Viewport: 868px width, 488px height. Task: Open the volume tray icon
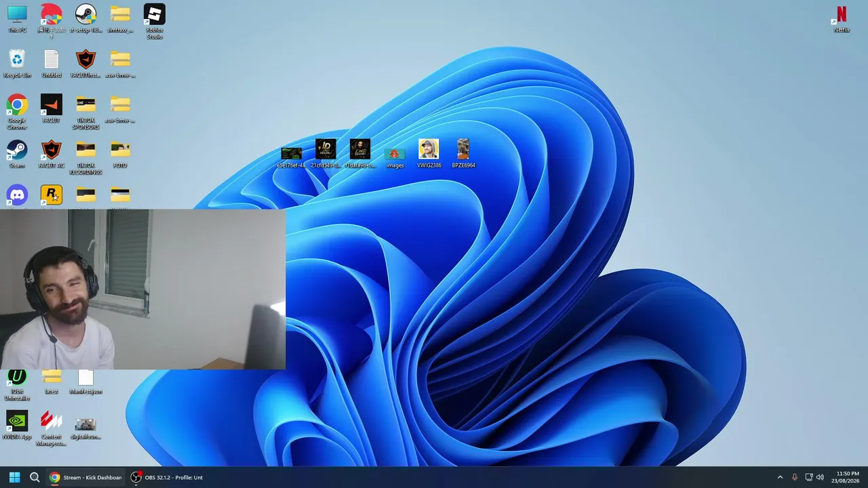(820, 477)
